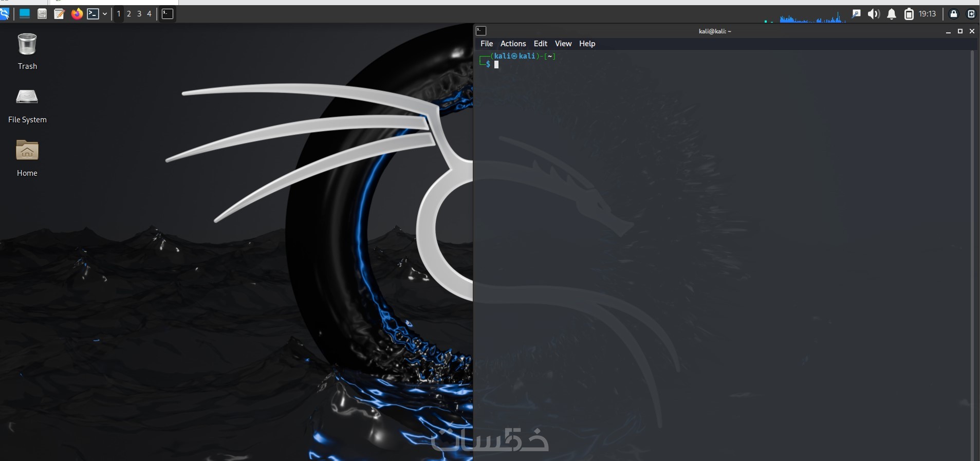
Task: Click the terminal window menu icon in the title bar
Action: coord(482,31)
